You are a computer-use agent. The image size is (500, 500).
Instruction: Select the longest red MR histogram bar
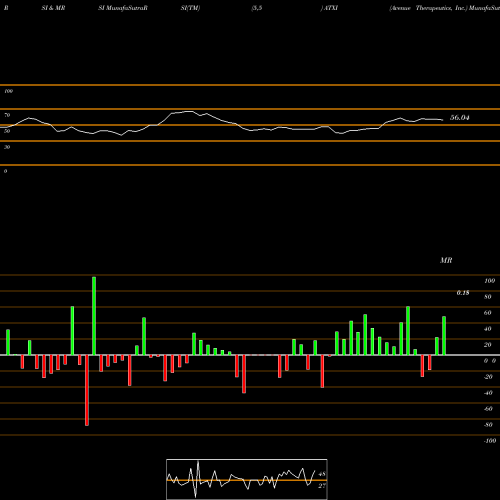point(87,390)
